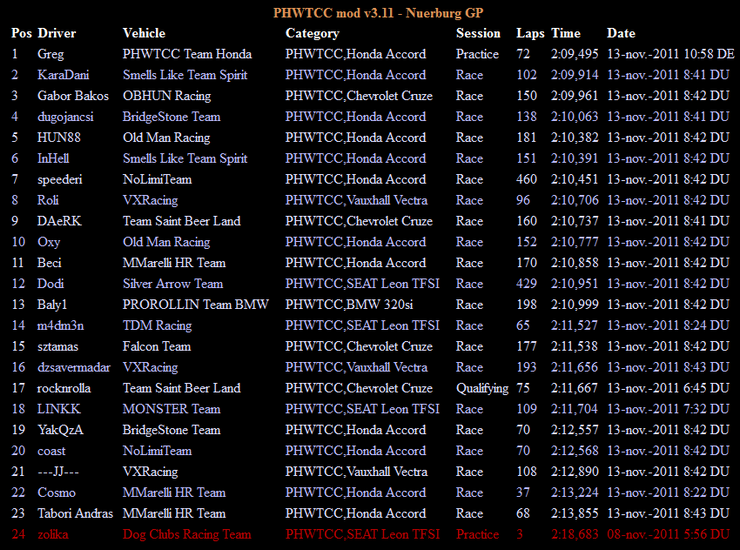Select driver name speederi
The height and width of the screenshot is (550, 740).
click(x=60, y=180)
